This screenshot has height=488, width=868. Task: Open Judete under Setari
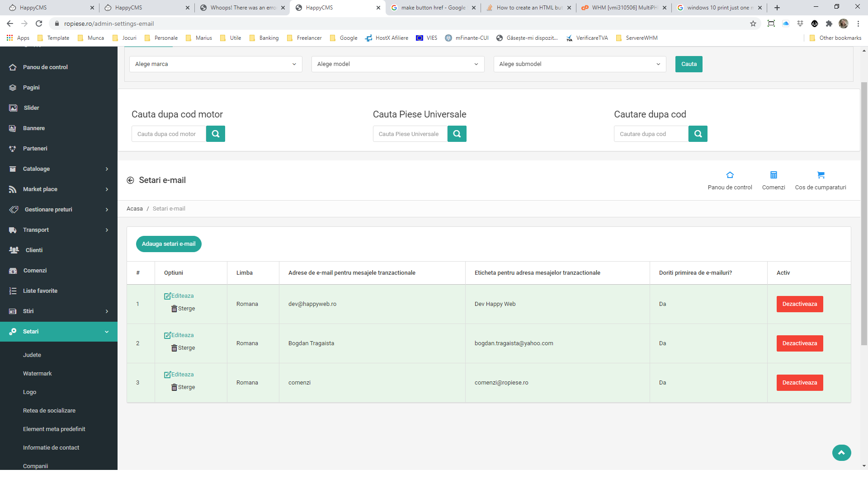pyautogui.click(x=32, y=355)
